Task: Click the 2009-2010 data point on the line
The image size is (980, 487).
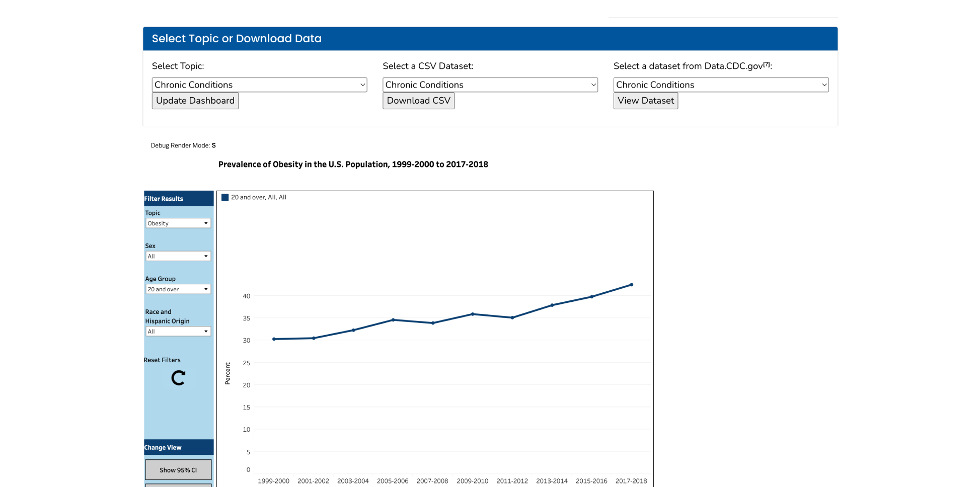Action: pos(473,314)
